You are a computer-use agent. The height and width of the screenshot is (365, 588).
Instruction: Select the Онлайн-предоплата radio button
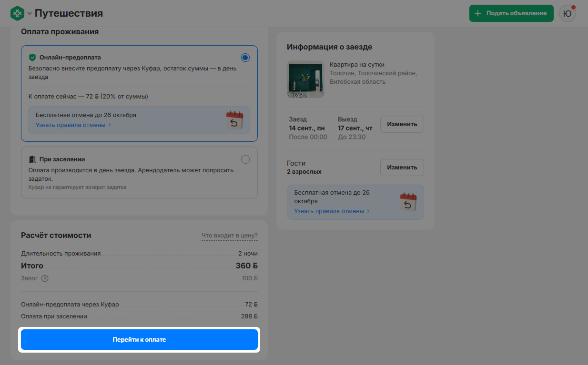pyautogui.click(x=245, y=58)
